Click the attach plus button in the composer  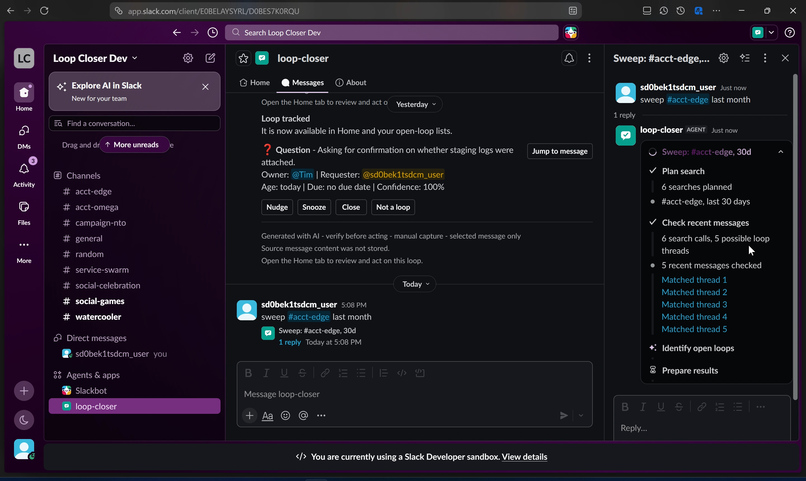249,415
